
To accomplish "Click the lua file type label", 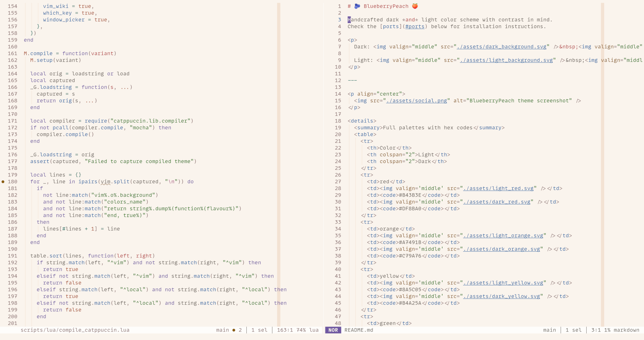I will pos(314,330).
